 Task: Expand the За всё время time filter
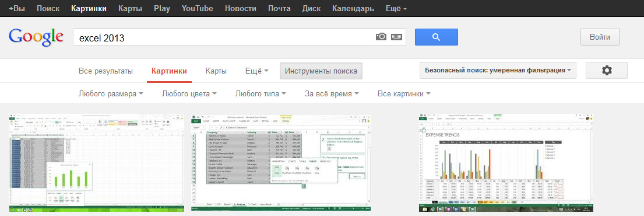[332, 94]
